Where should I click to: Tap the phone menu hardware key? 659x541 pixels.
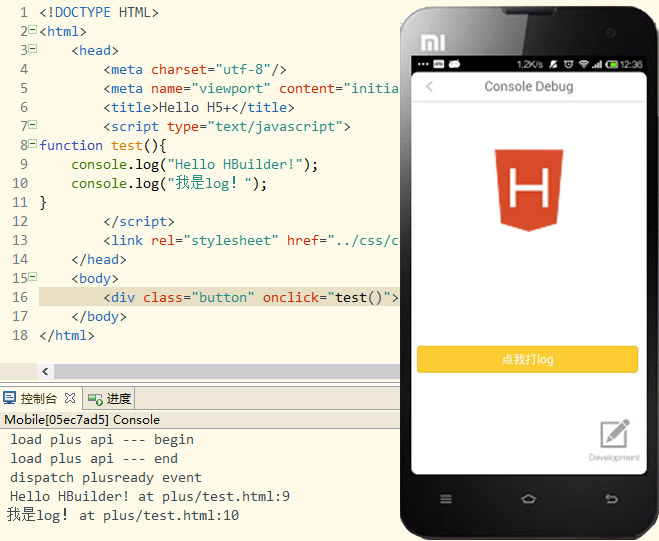445,499
